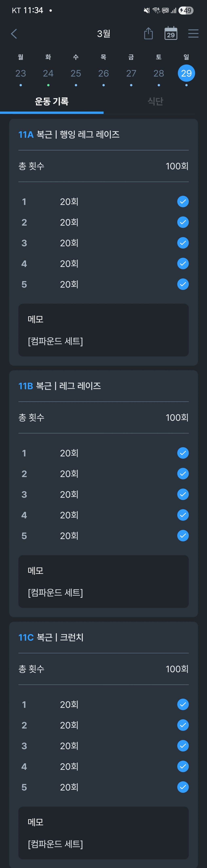Open the calendar icon showing 29
Viewport: 207px width, 868px height.
pos(171,34)
